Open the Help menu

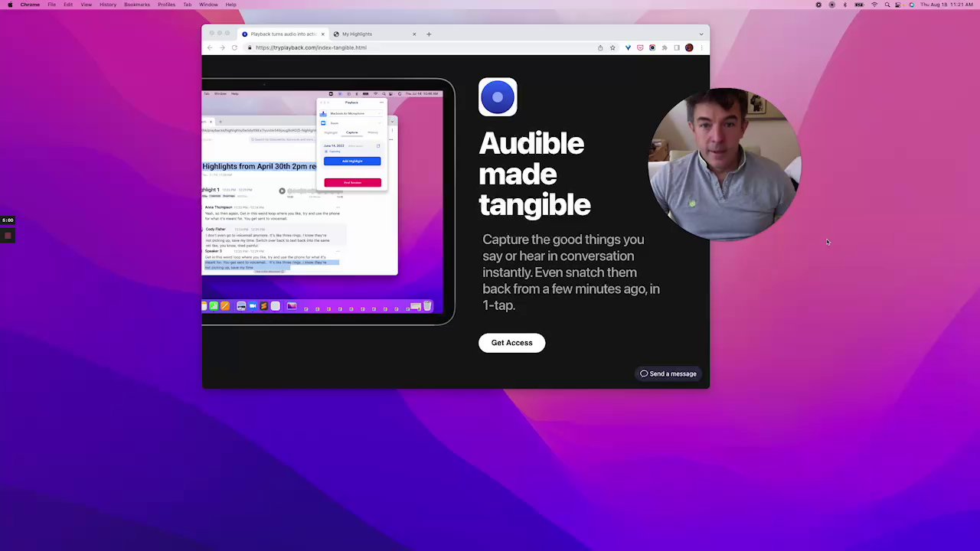pyautogui.click(x=230, y=5)
